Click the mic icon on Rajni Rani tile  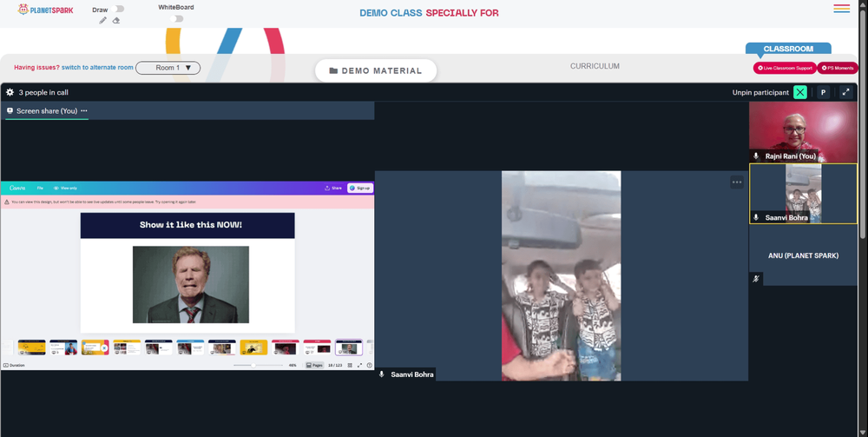point(756,156)
